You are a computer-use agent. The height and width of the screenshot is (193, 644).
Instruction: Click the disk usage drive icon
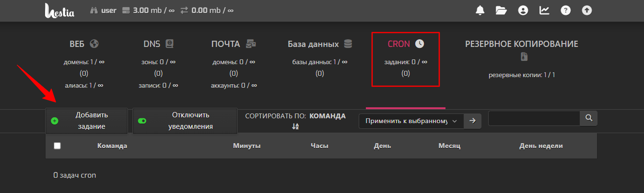(x=126, y=10)
